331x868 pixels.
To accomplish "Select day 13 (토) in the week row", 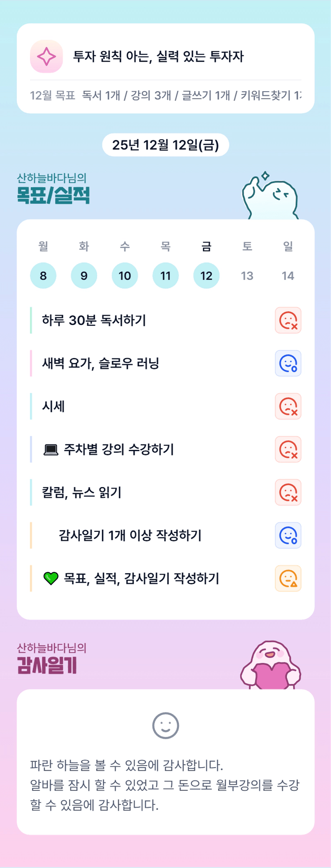I will coord(247,276).
